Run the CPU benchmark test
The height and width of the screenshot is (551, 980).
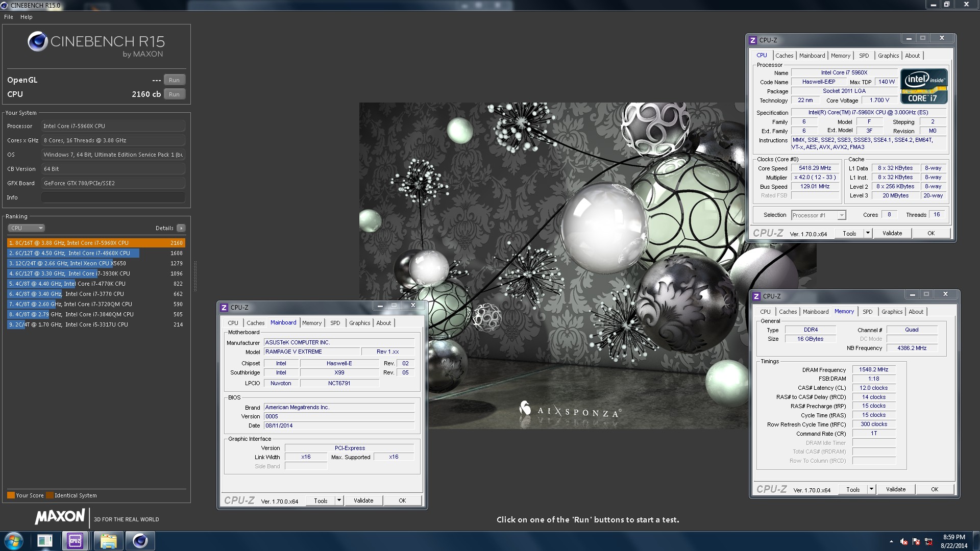pyautogui.click(x=174, y=94)
